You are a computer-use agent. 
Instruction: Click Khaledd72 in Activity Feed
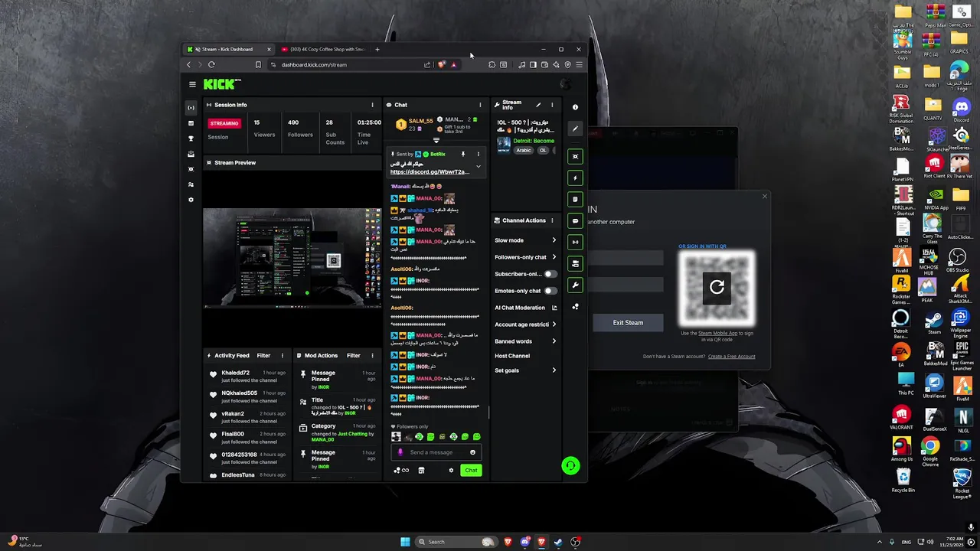point(235,373)
